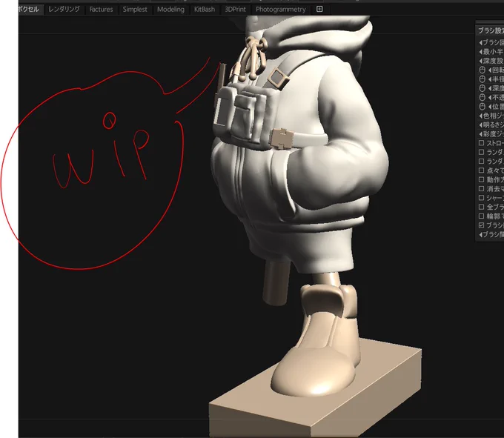Click the ブラシ設定 panel header
The height and width of the screenshot is (438, 504).
pyautogui.click(x=490, y=30)
